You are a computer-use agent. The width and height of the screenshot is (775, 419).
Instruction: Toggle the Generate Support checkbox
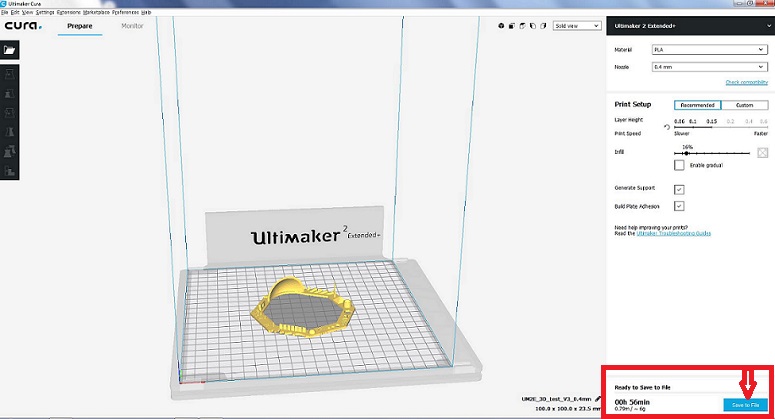point(679,189)
